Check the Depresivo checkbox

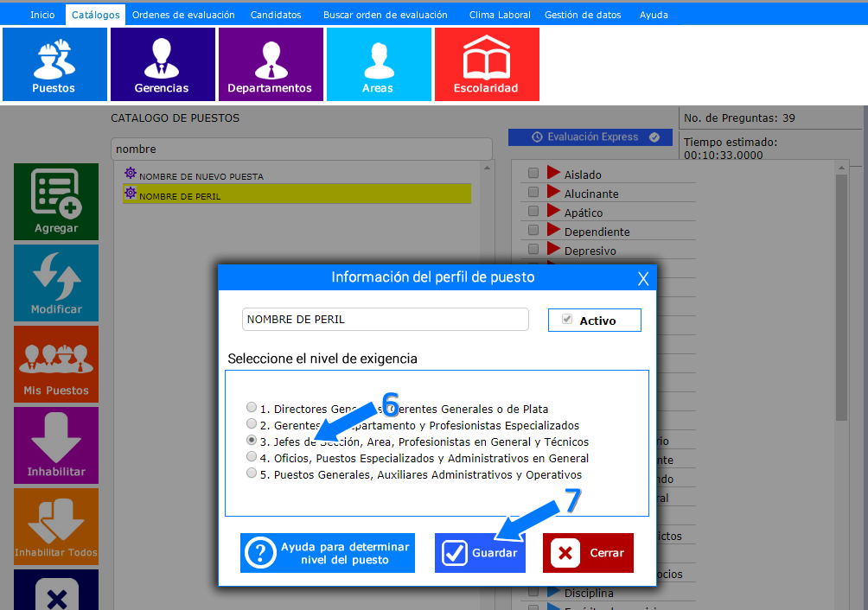click(x=533, y=249)
